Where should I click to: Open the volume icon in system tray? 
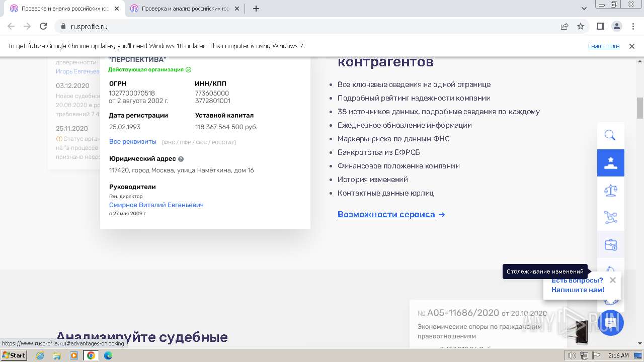coord(572,355)
